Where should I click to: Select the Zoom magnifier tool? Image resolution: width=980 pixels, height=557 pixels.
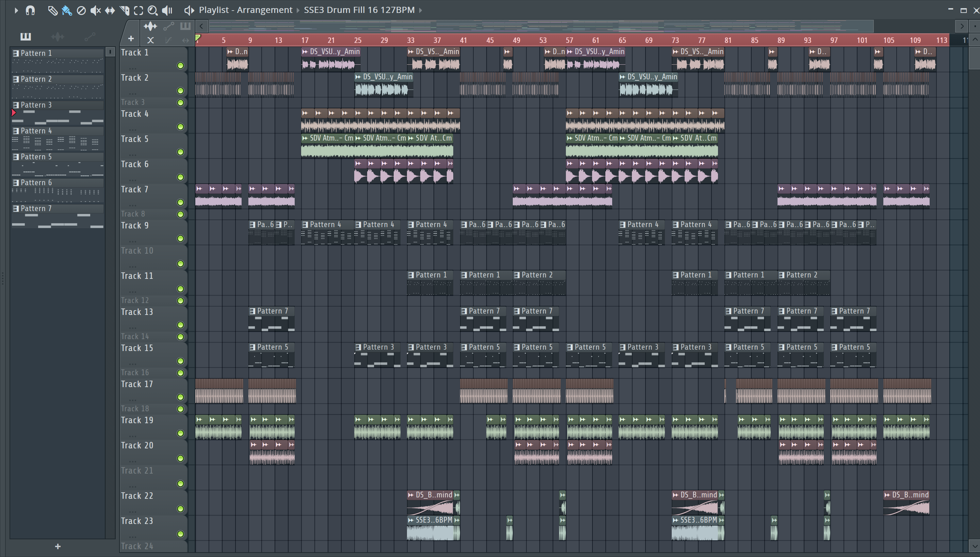(152, 10)
